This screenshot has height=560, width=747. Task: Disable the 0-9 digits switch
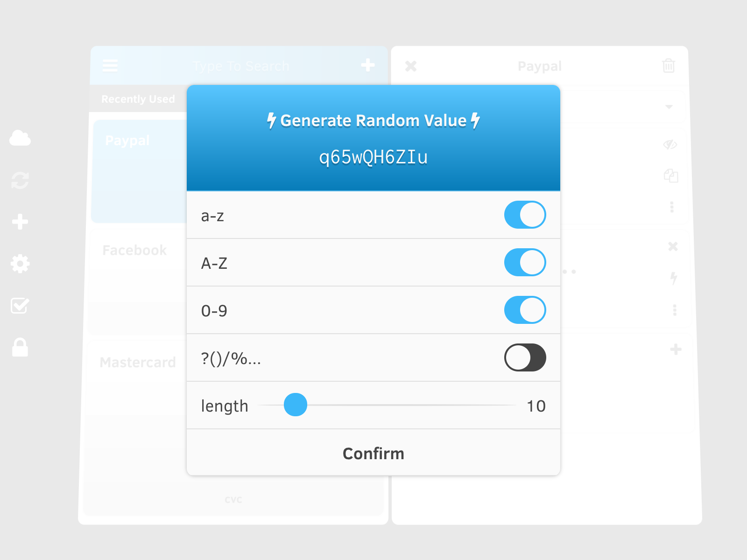pos(525,310)
